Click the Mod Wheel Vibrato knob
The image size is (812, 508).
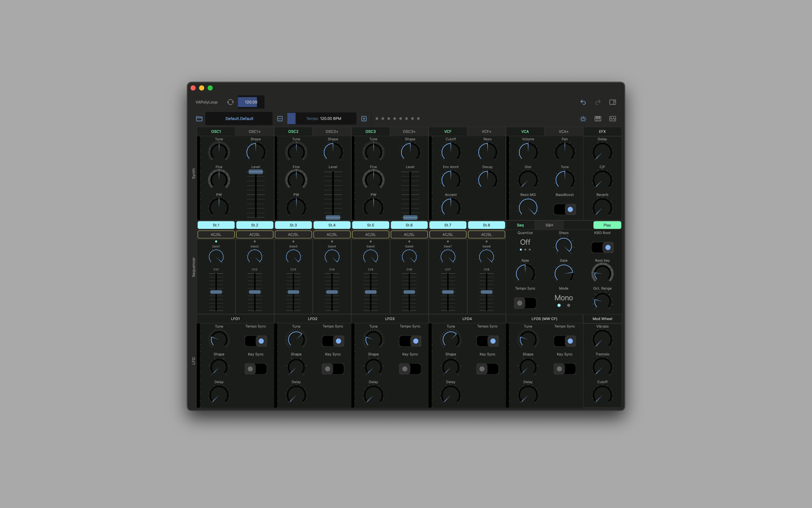pyautogui.click(x=602, y=339)
